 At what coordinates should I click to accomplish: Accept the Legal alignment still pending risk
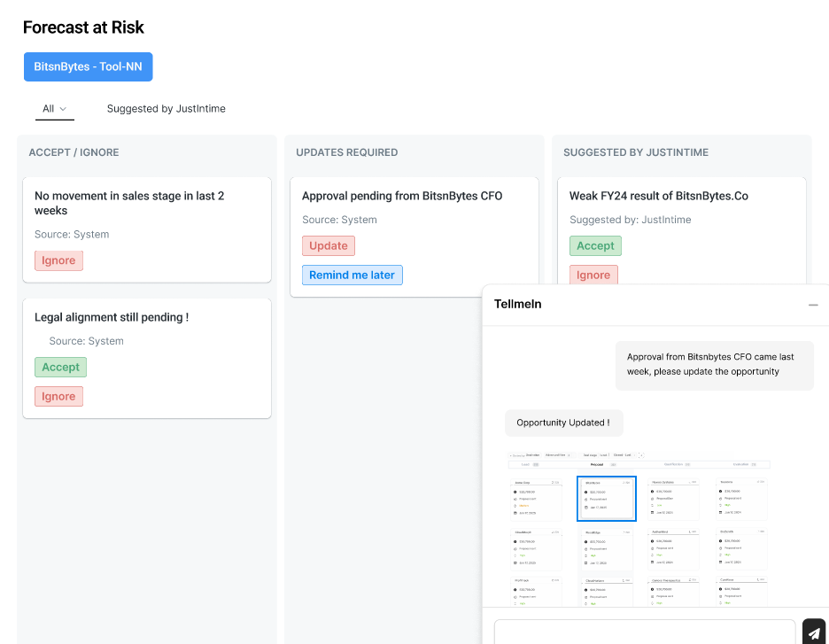[60, 367]
